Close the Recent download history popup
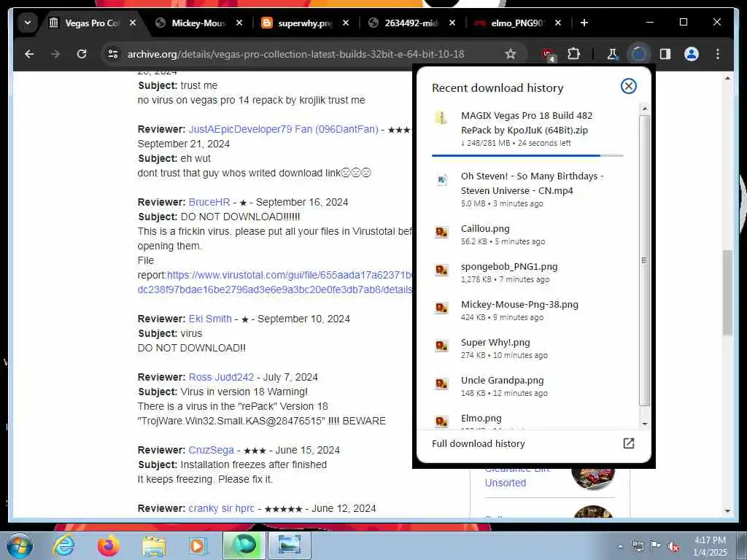Screen dimensions: 747x560 click(628, 86)
